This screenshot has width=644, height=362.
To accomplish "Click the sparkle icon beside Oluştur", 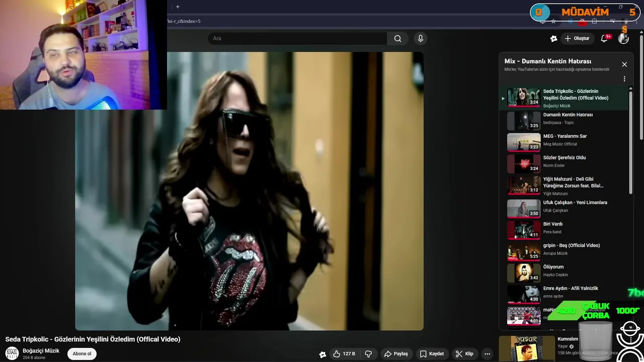I will coord(553,38).
